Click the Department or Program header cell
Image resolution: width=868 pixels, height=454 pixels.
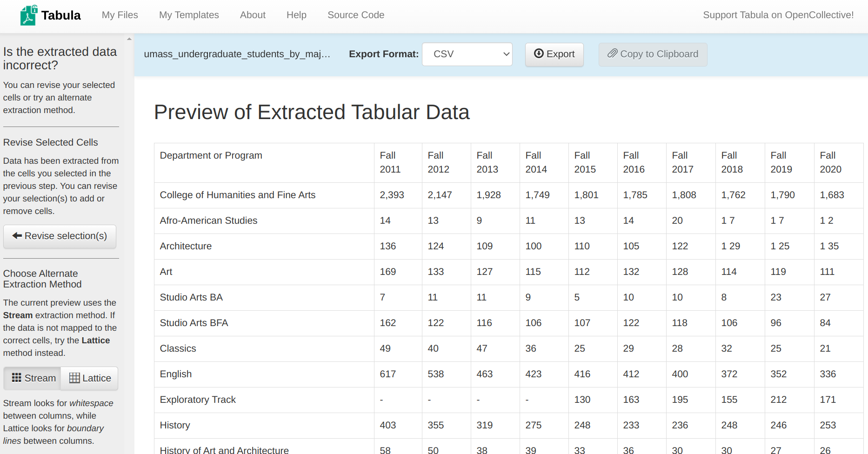(x=211, y=155)
